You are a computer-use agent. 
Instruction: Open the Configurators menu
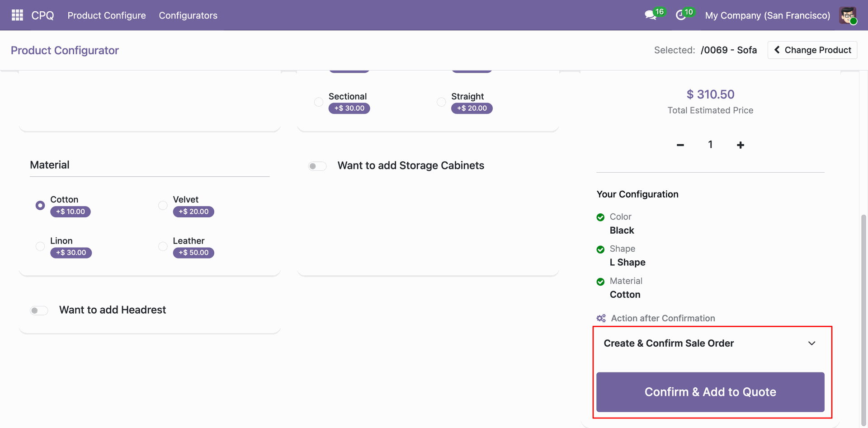point(188,15)
